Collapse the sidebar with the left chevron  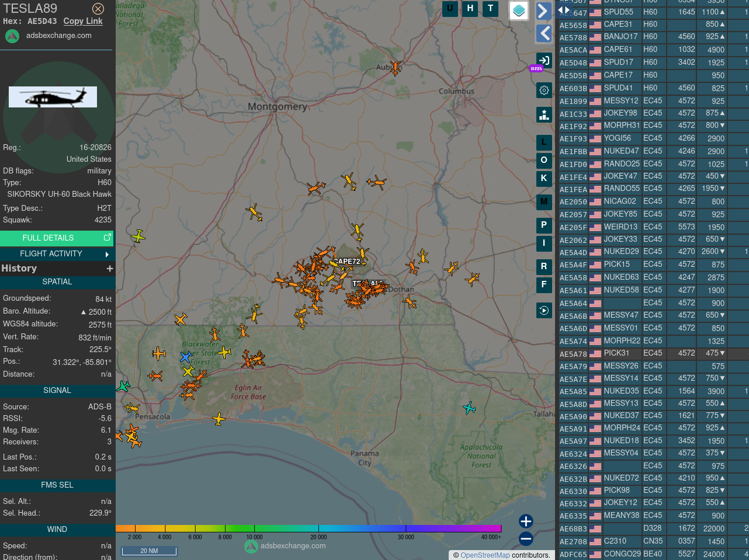click(x=544, y=33)
